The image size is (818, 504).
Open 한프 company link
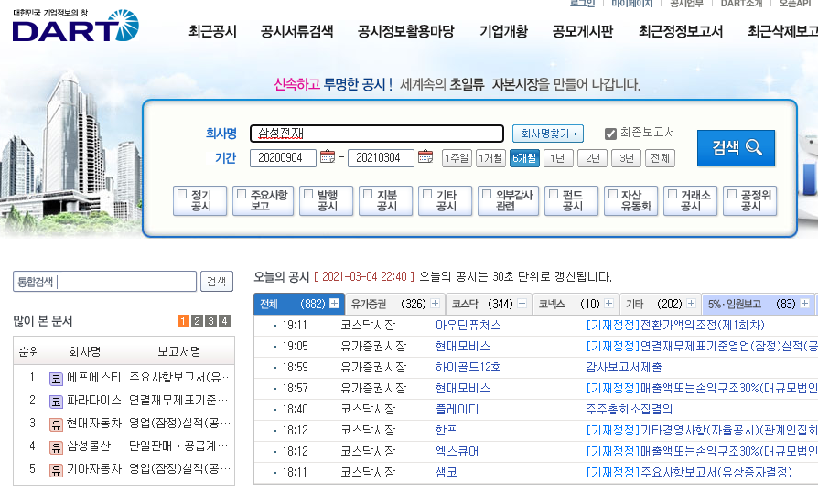(446, 430)
